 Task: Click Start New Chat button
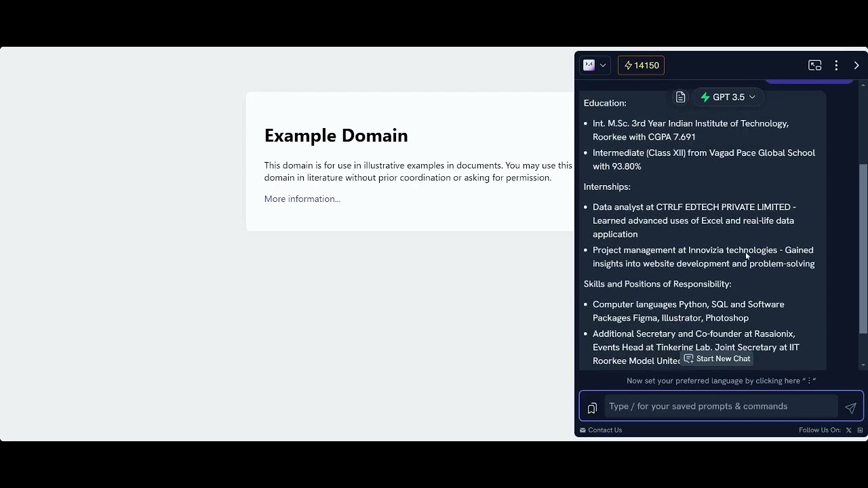click(x=717, y=359)
